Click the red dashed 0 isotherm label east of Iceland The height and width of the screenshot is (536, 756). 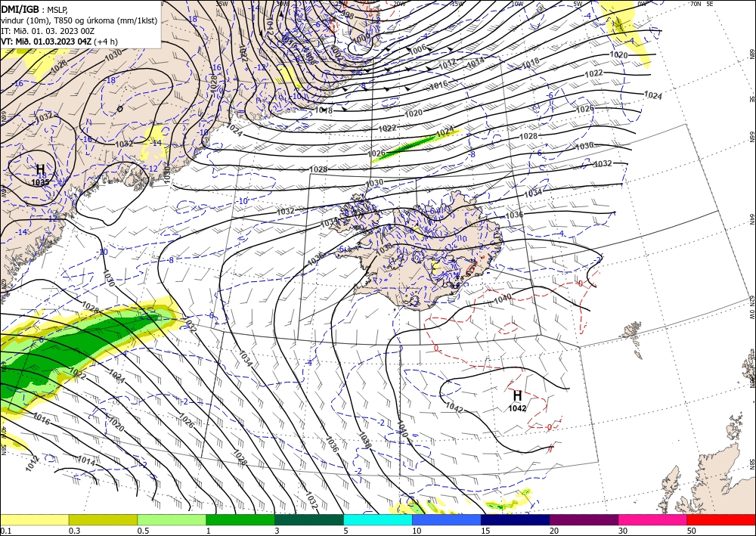(581, 283)
